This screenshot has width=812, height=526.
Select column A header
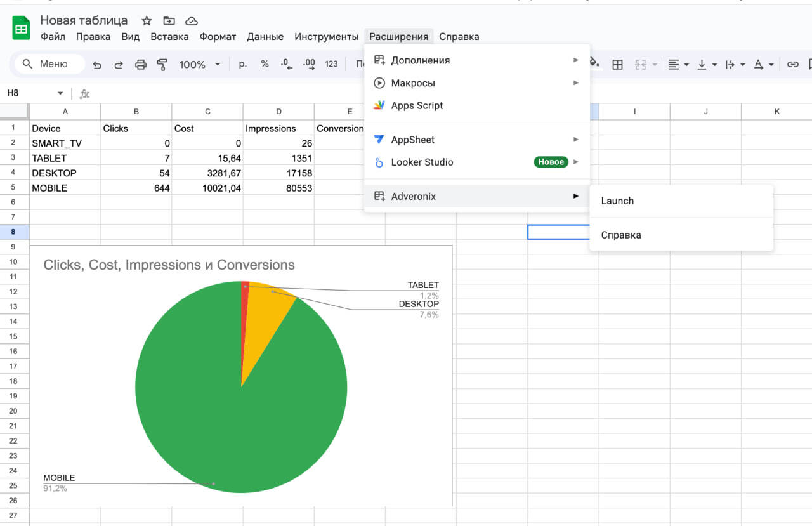65,112
